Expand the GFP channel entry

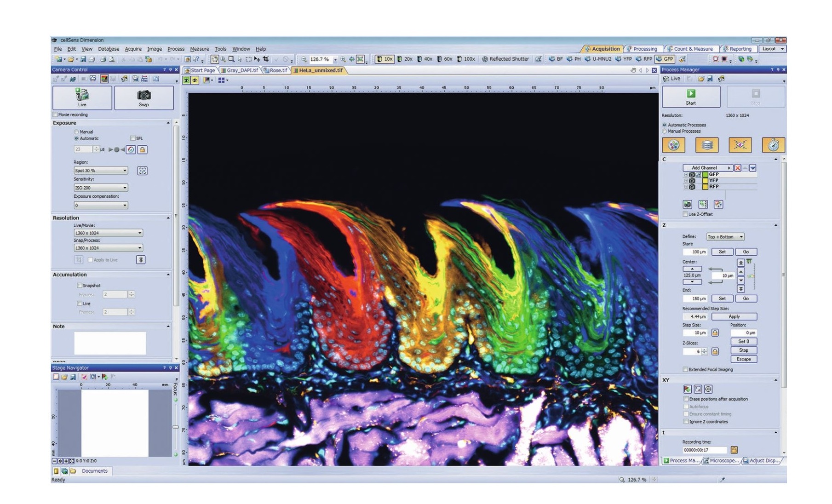(x=686, y=175)
